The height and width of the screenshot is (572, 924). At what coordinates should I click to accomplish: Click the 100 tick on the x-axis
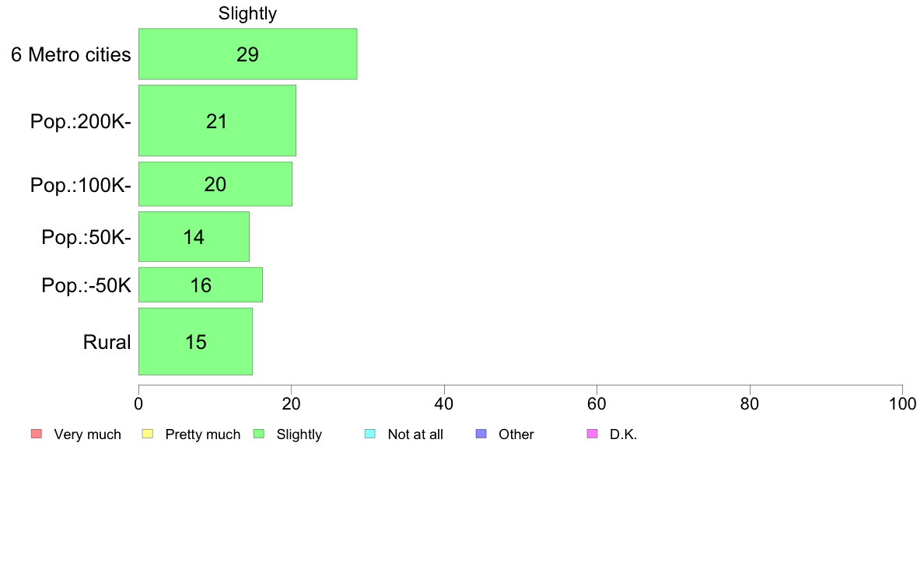point(902,403)
